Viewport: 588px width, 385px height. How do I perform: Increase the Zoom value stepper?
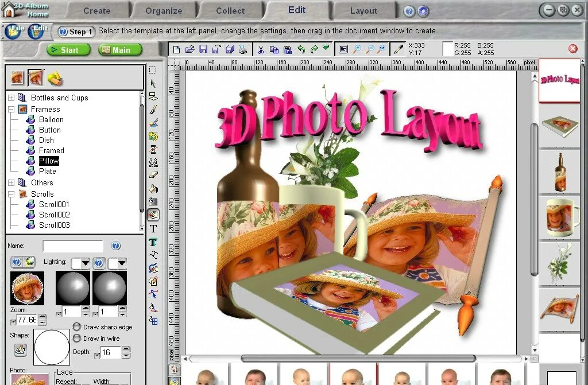[x=42, y=317]
